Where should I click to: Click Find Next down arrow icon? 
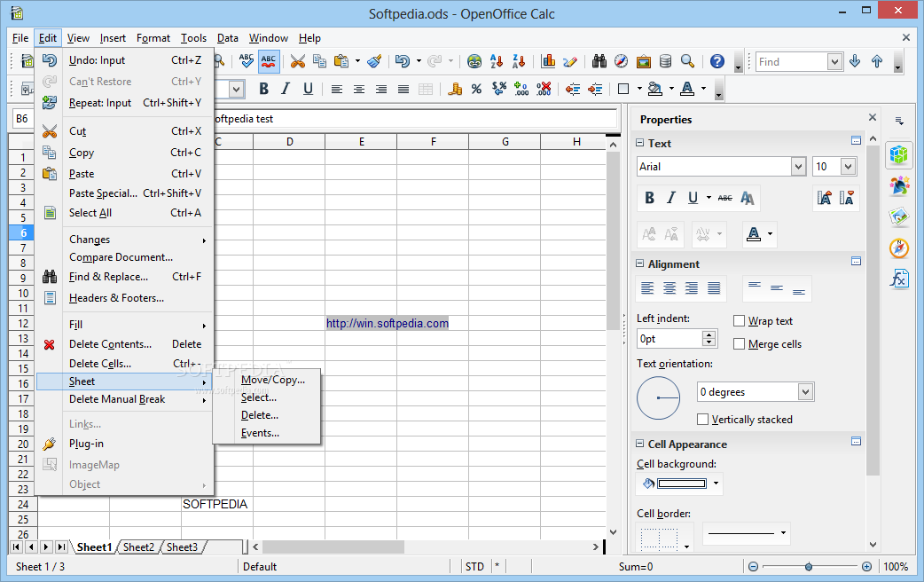point(855,60)
